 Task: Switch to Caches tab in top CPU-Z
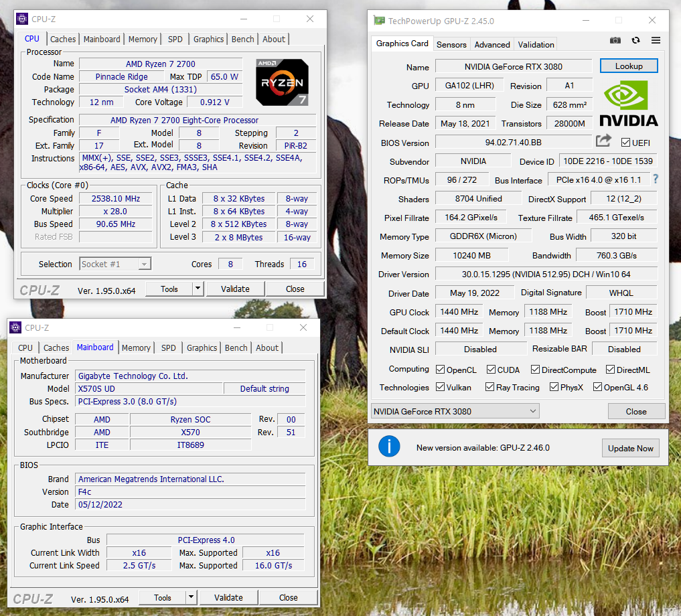(x=62, y=39)
